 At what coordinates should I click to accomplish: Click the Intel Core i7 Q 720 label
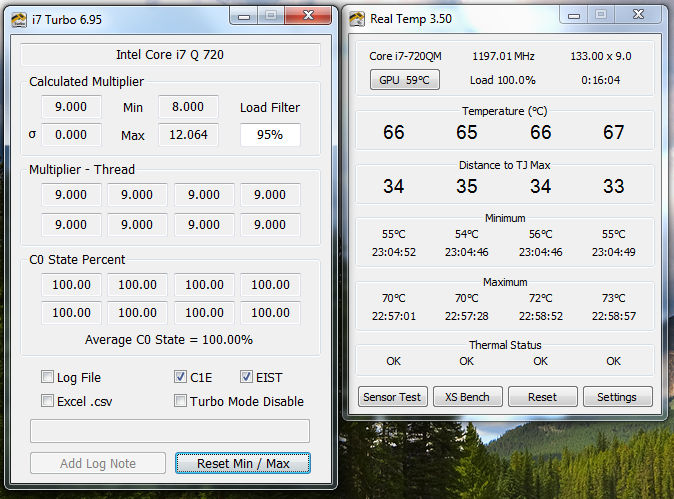pyautogui.click(x=170, y=55)
